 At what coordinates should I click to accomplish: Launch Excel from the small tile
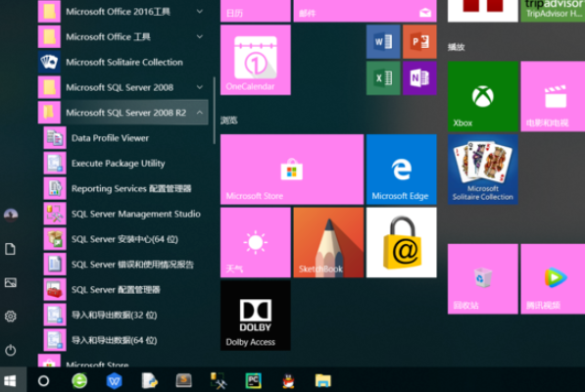click(383, 78)
